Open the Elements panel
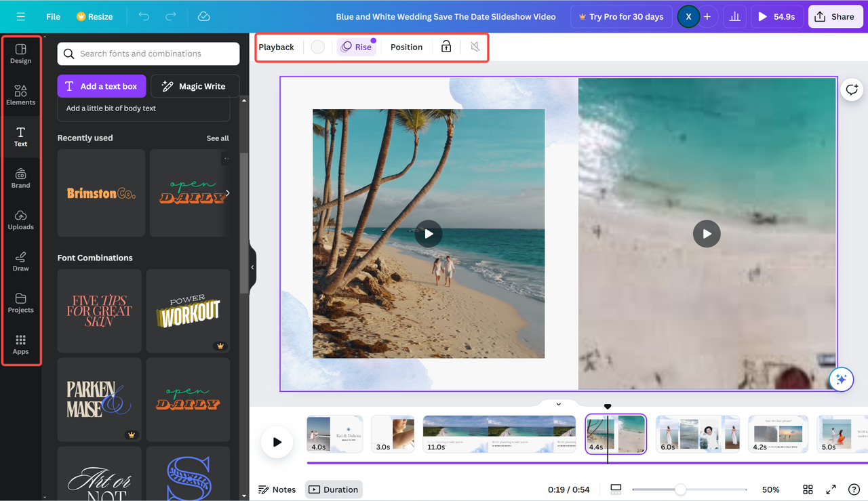This screenshot has height=501, width=868. click(x=21, y=94)
